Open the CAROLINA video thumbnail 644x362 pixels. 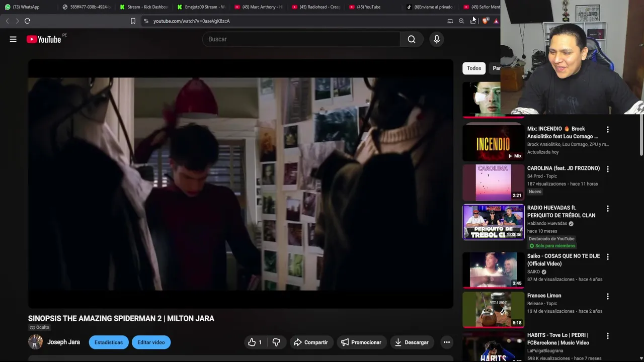(x=493, y=183)
